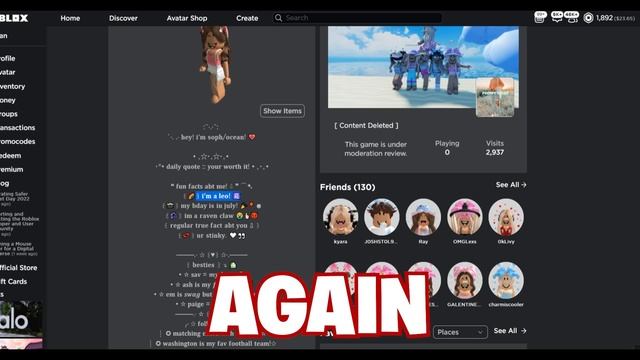Click the 1,892 Robux balance
The image size is (640, 360).
604,18
